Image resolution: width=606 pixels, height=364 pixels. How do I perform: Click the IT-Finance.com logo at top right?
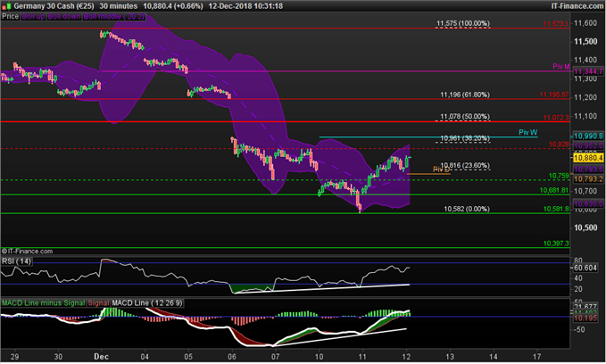click(x=577, y=6)
